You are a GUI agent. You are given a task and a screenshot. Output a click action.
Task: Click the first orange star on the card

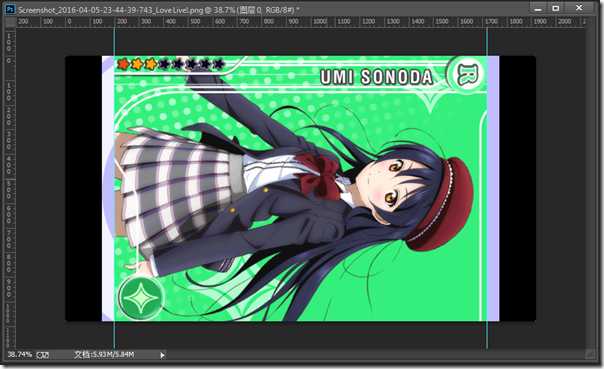[x=123, y=64]
